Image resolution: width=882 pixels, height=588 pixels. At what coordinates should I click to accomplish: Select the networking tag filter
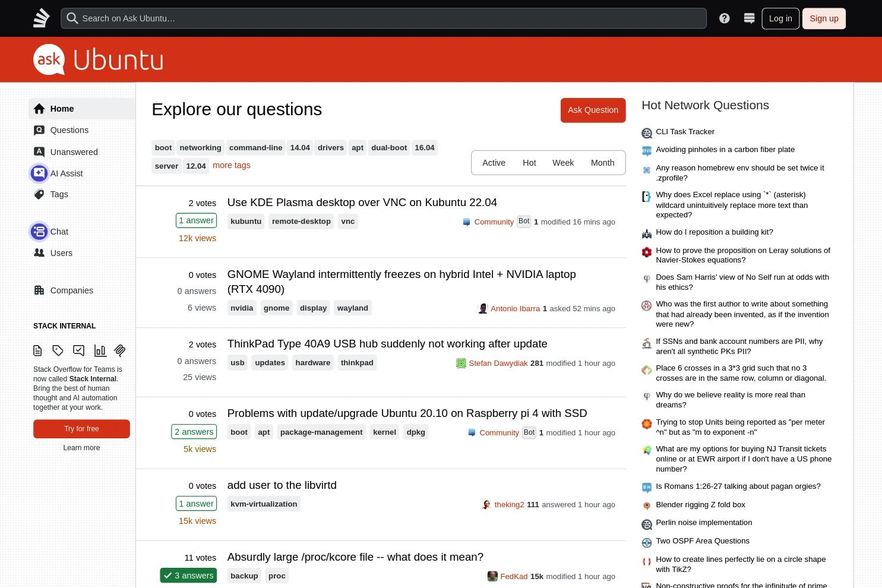click(200, 148)
